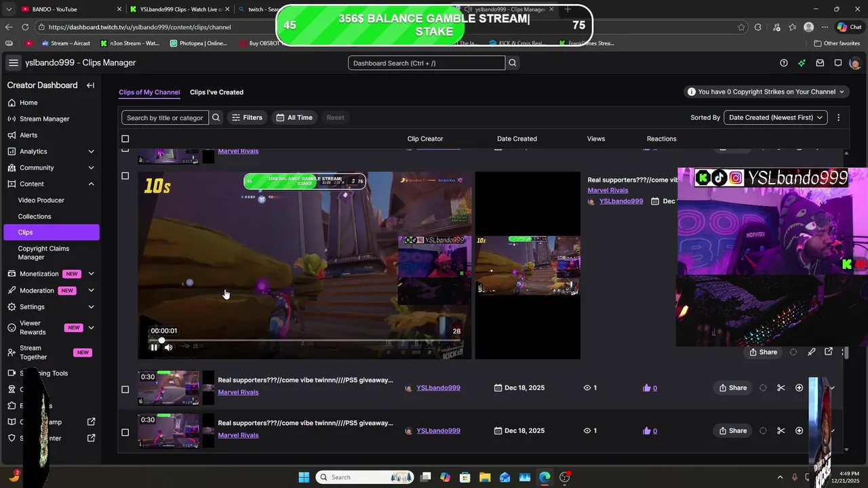Viewport: 868px width, 488px height.
Task: Open the hamburger menu beside yslbando999 - Clips Manager
Action: click(x=13, y=63)
